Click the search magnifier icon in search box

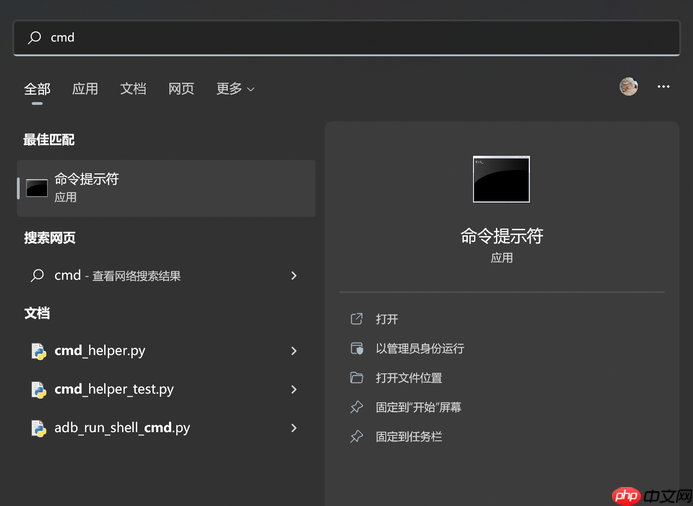coord(35,37)
